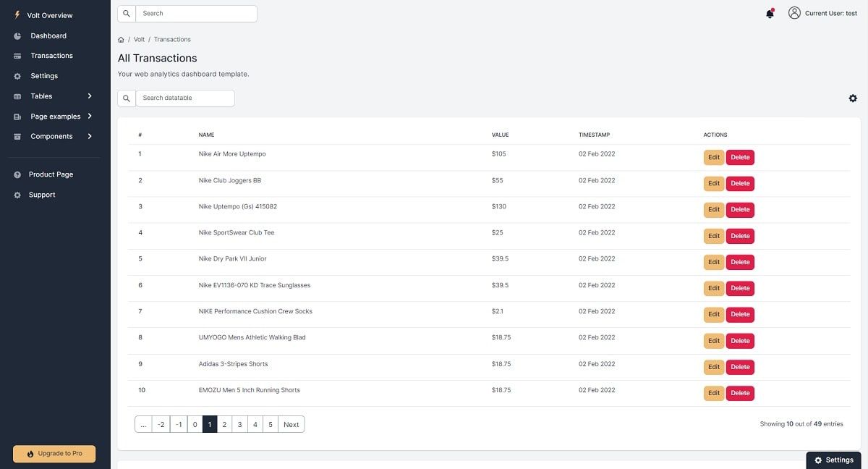Viewport: 868px width, 469px height.
Task: Focus the top Search input field
Action: point(196,14)
